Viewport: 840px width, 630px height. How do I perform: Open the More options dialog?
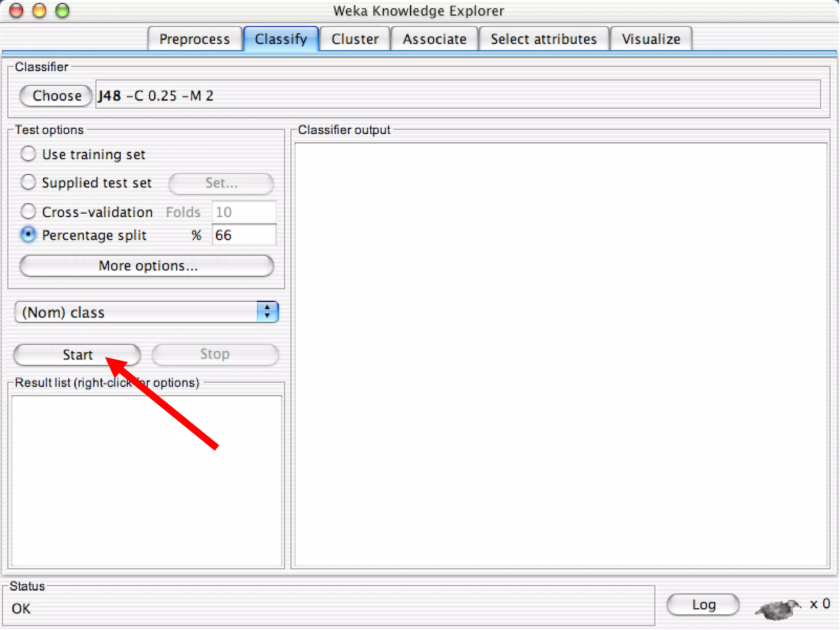147,266
